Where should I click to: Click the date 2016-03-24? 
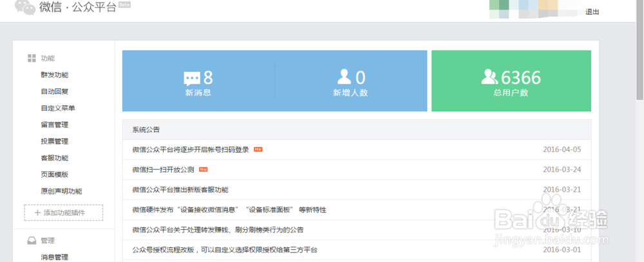coord(562,169)
